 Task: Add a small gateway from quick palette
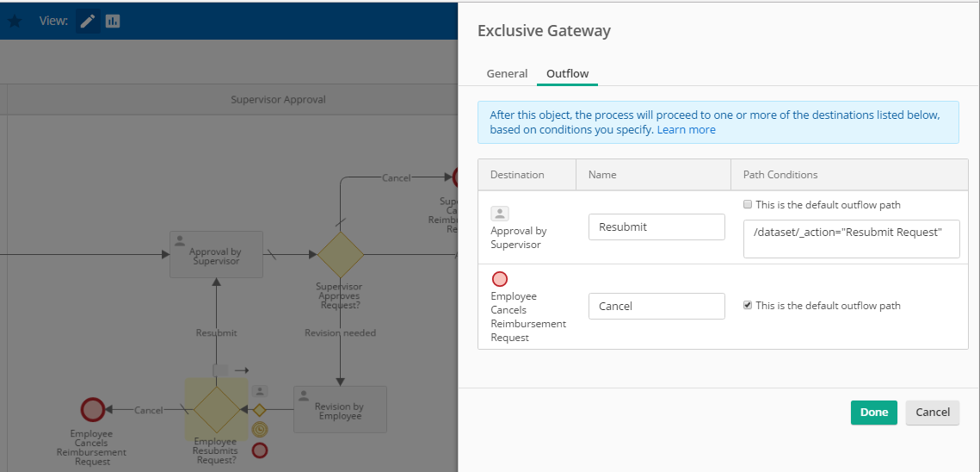tap(259, 410)
